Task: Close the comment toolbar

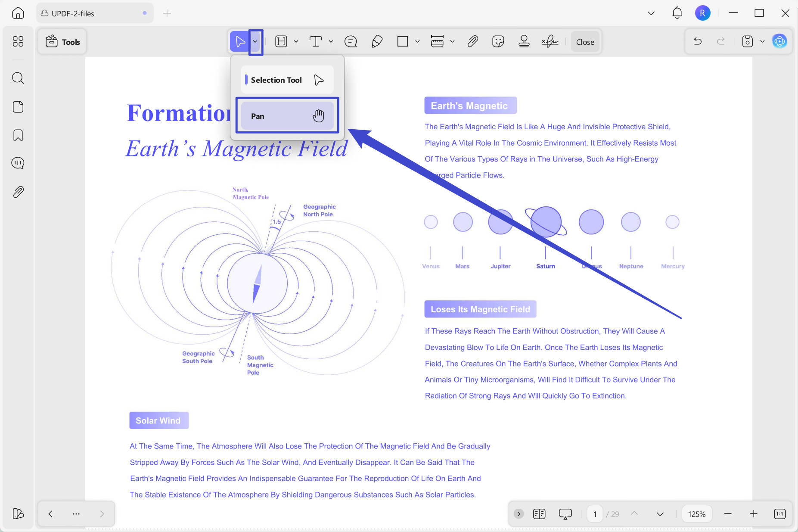Action: click(585, 42)
